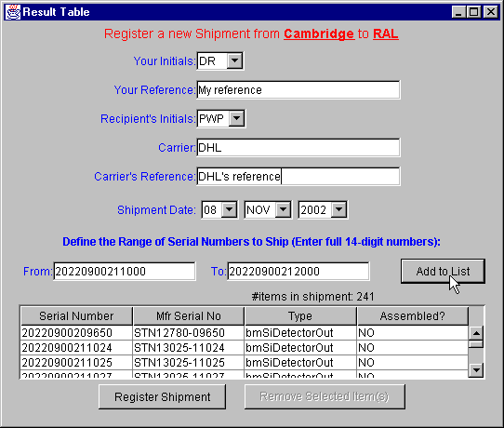
Task: Click the Add to List button
Action: [443, 271]
